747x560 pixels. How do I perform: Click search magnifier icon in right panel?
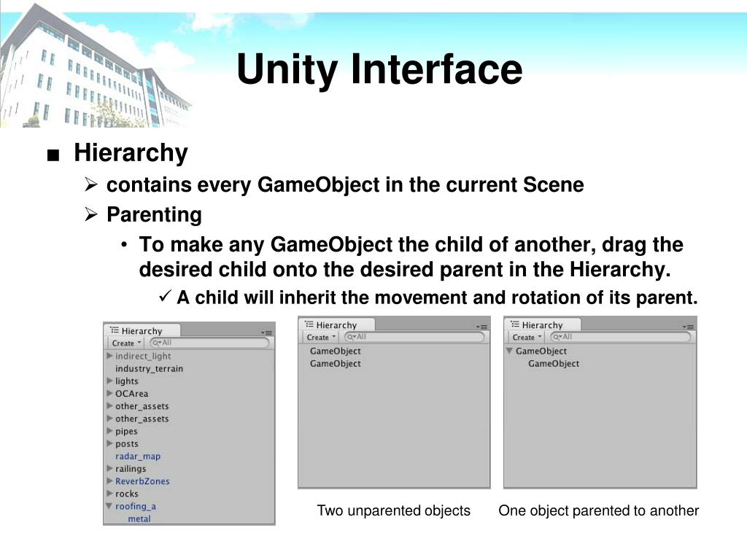tap(557, 337)
